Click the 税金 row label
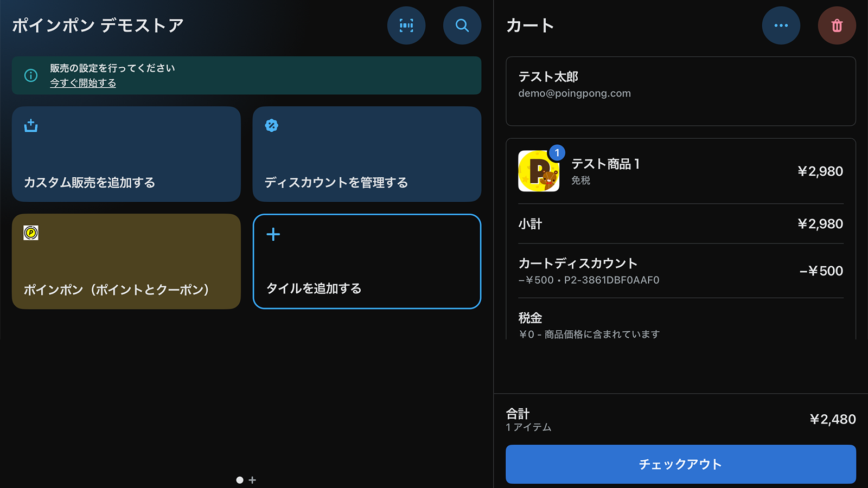This screenshot has height=488, width=868. [530, 318]
